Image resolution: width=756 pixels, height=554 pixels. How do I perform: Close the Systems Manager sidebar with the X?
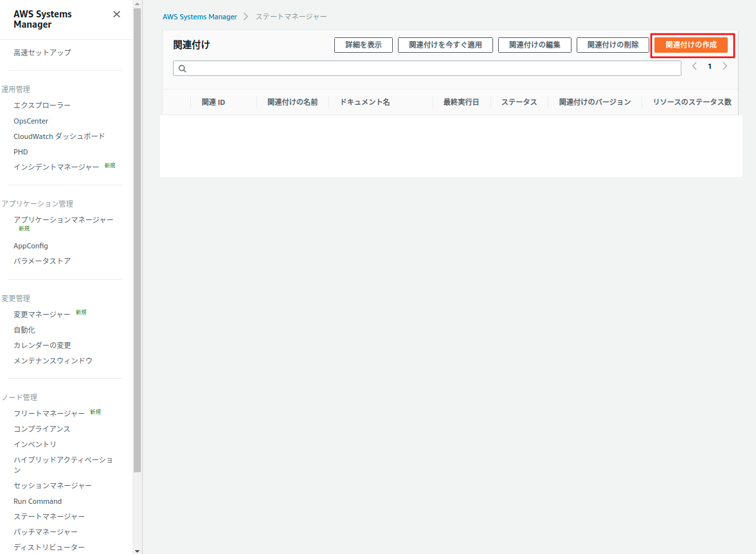coord(116,14)
